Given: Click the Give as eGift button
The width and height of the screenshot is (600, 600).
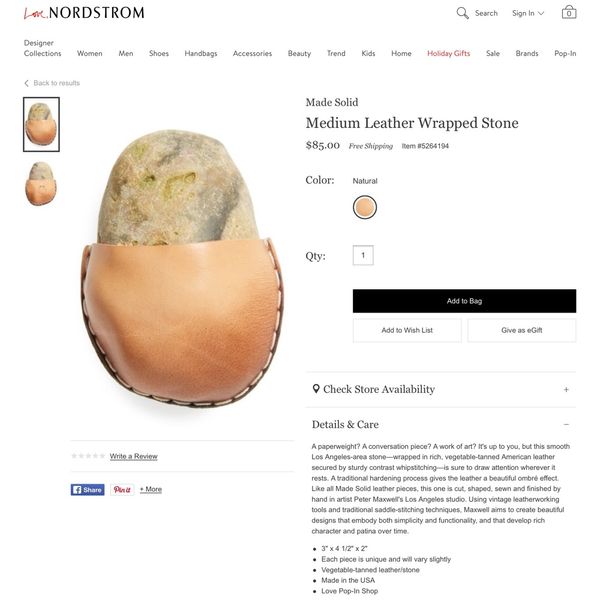Looking at the screenshot, I should (x=522, y=330).
